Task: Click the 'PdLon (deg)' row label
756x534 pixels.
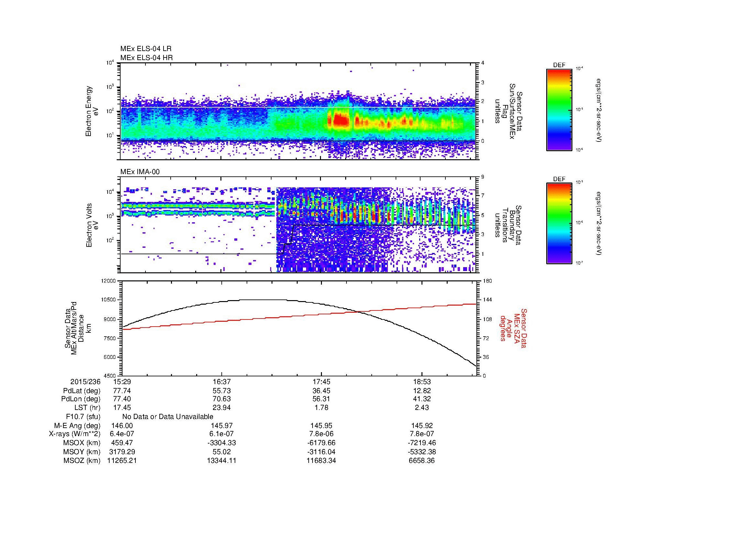Action: (81, 399)
